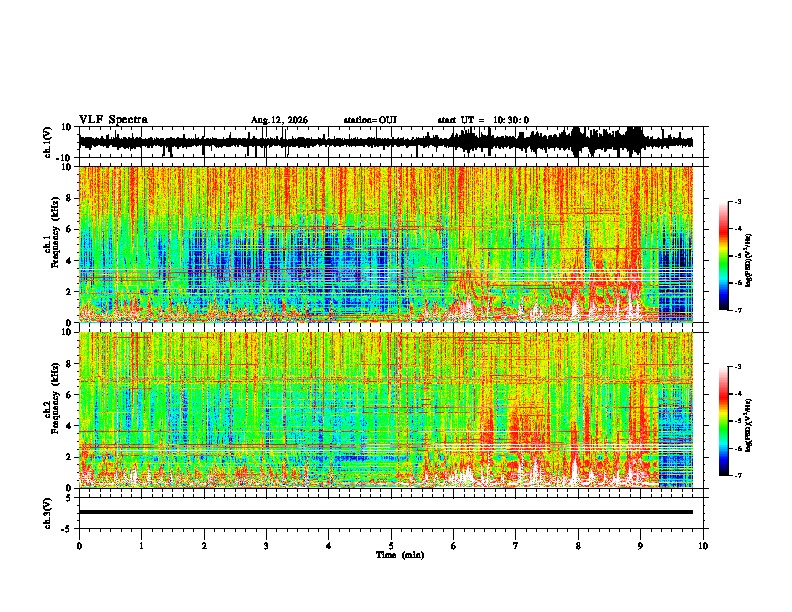792x612 pixels.
Task: Click the ch.1 log(PSD) colorbar label
Action: tap(749, 260)
